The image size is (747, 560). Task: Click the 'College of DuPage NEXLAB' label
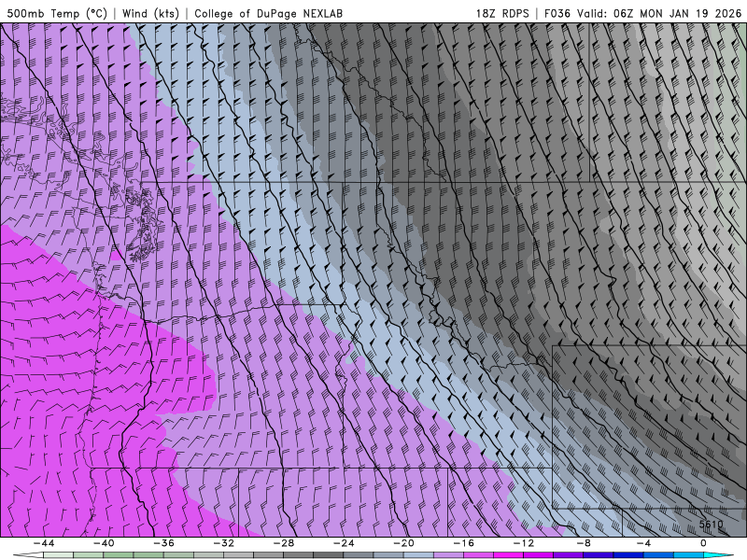point(268,13)
